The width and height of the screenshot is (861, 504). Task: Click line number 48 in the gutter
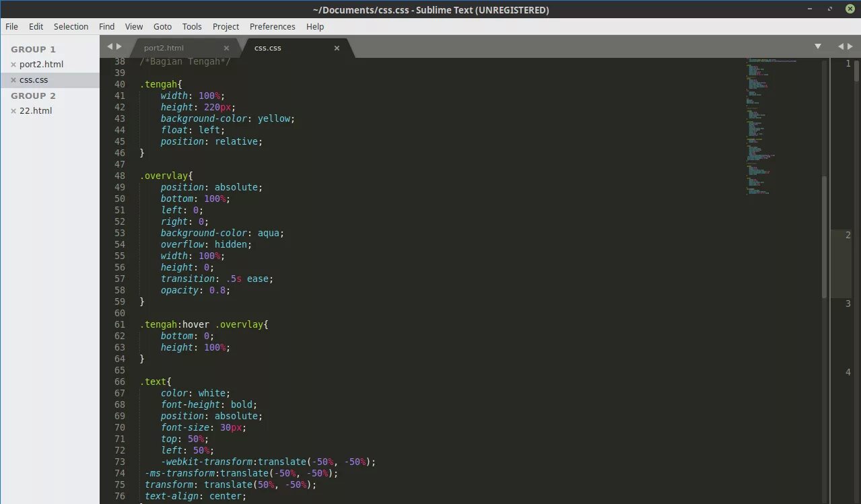point(119,176)
